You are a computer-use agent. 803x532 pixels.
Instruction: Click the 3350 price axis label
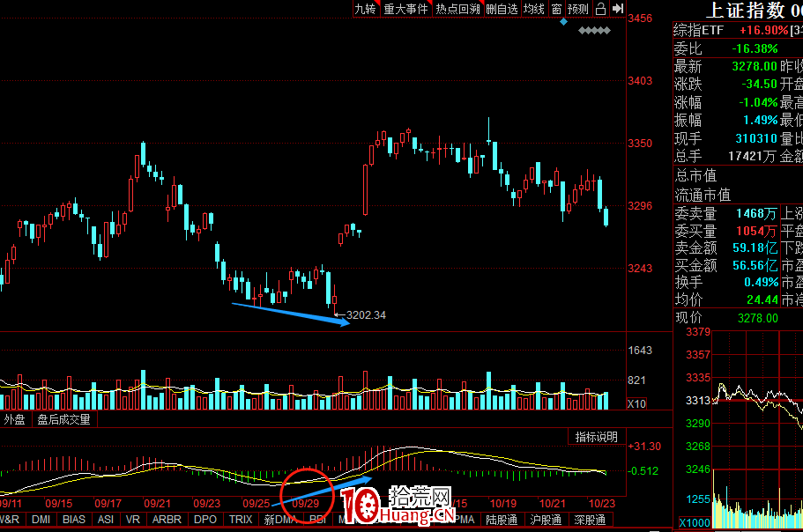640,144
